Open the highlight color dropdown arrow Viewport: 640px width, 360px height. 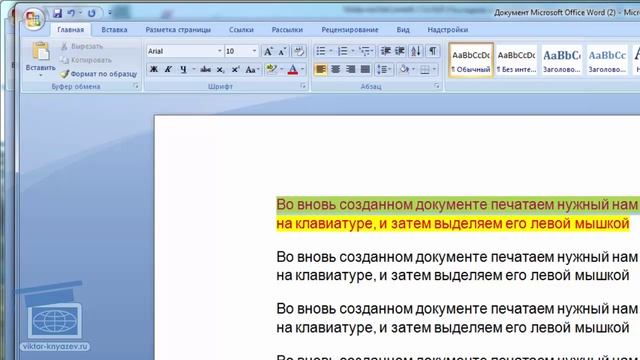click(x=281, y=69)
